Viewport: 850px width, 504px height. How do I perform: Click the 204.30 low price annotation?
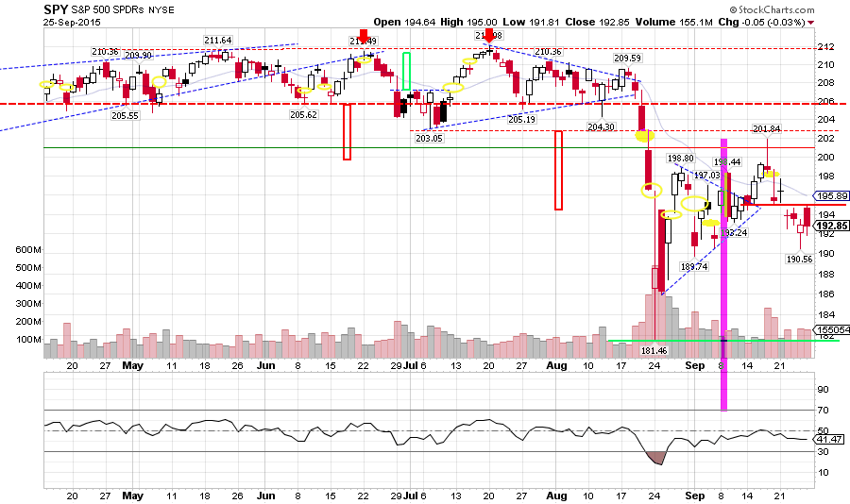tap(602, 126)
